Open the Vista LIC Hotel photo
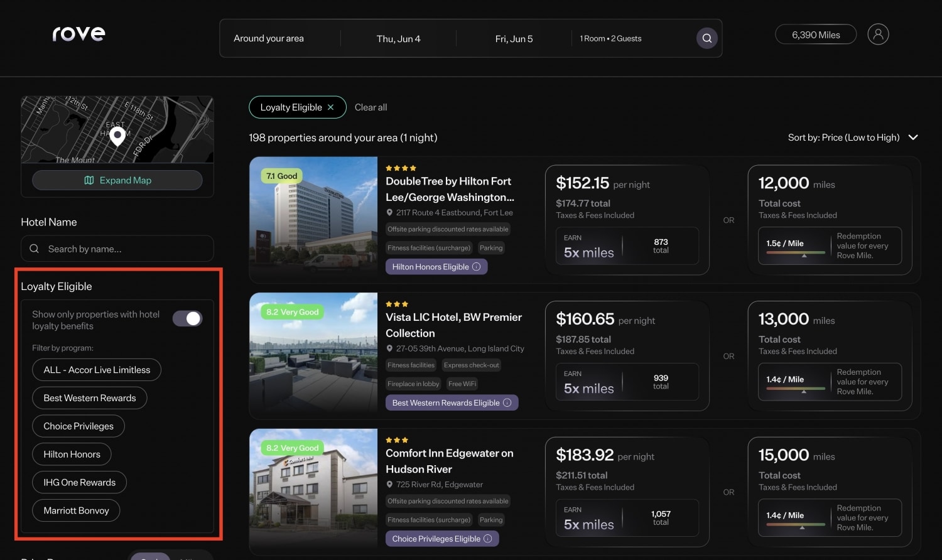This screenshot has width=942, height=560. pos(313,356)
